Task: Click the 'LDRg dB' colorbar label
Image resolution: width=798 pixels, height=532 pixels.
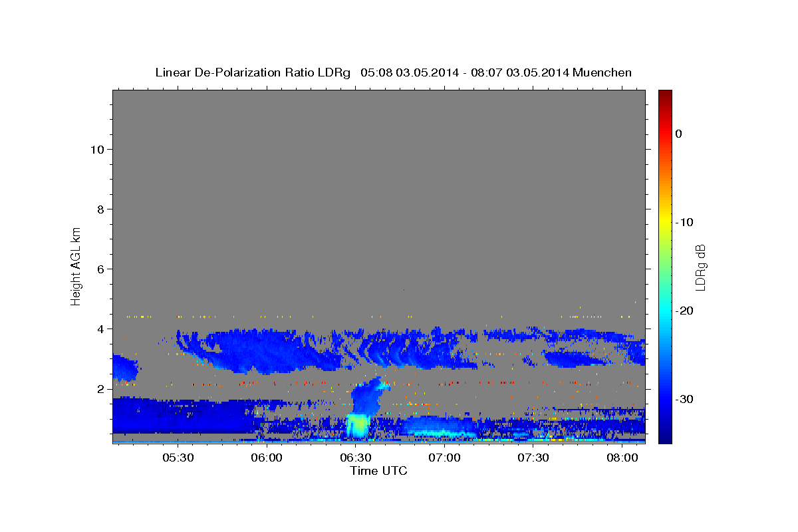Action: [700, 267]
